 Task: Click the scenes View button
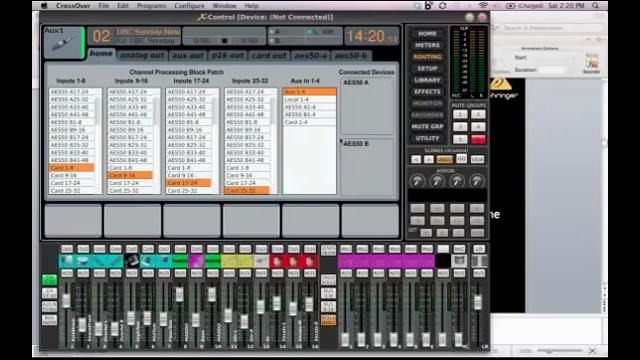tap(477, 159)
